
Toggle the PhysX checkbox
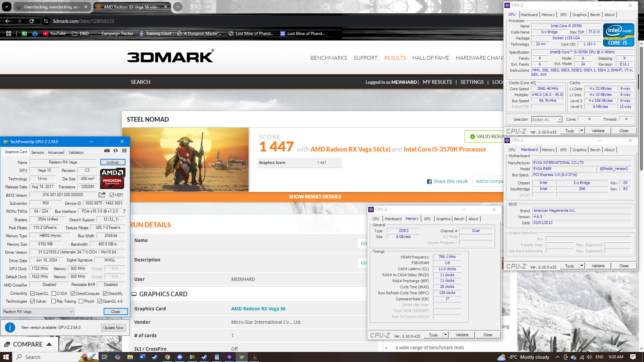[x=81, y=301]
